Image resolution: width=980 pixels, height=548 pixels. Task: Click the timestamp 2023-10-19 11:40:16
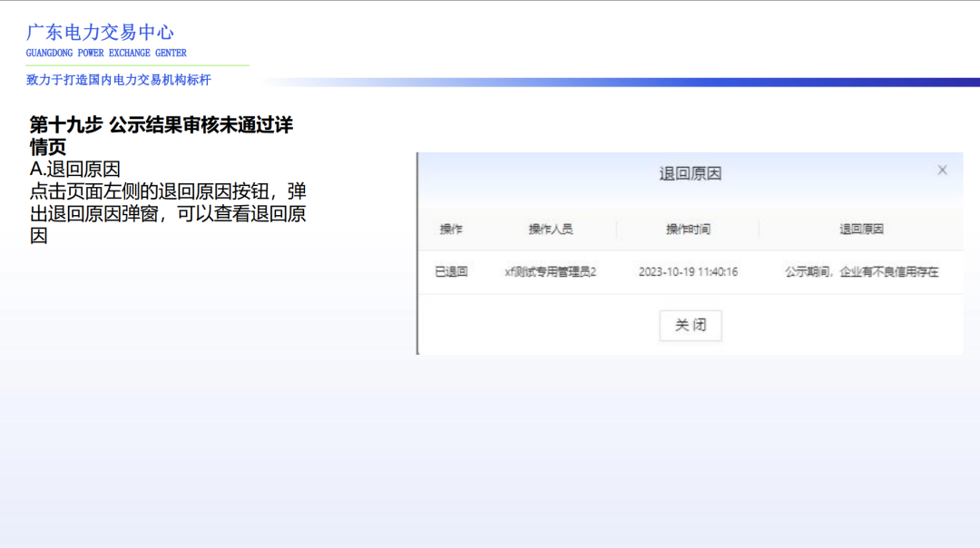[x=687, y=271]
